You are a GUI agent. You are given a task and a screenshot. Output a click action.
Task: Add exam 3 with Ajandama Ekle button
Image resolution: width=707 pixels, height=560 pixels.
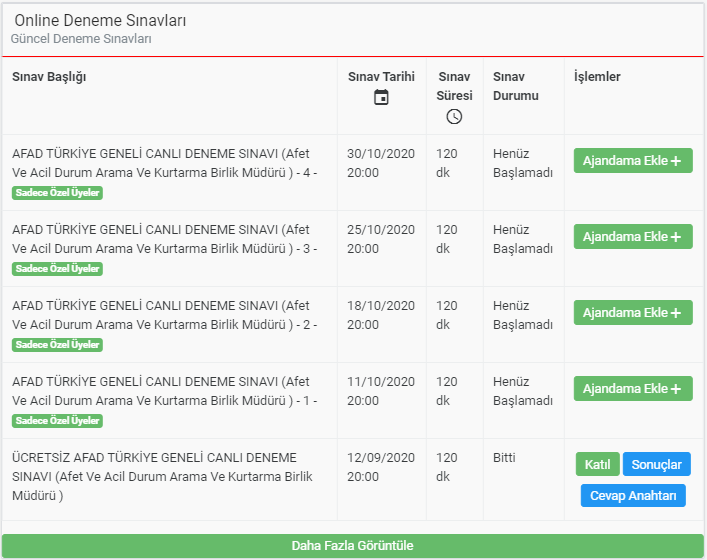[633, 237]
